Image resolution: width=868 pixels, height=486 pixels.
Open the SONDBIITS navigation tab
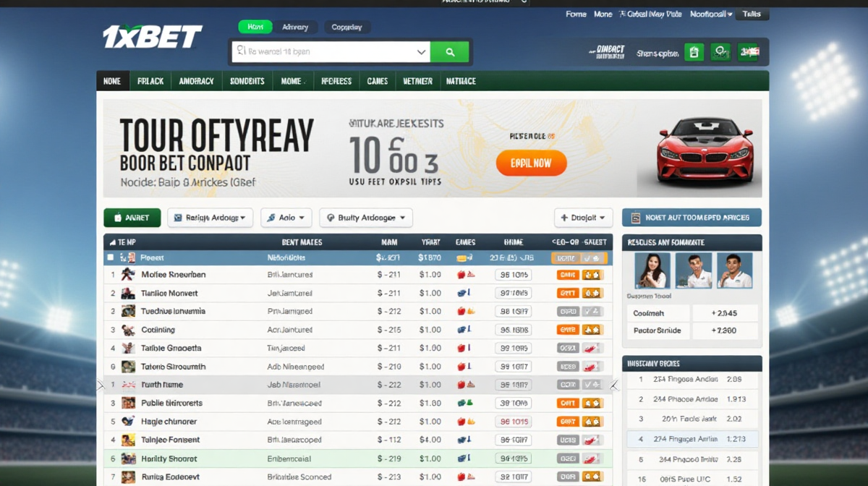pos(247,81)
